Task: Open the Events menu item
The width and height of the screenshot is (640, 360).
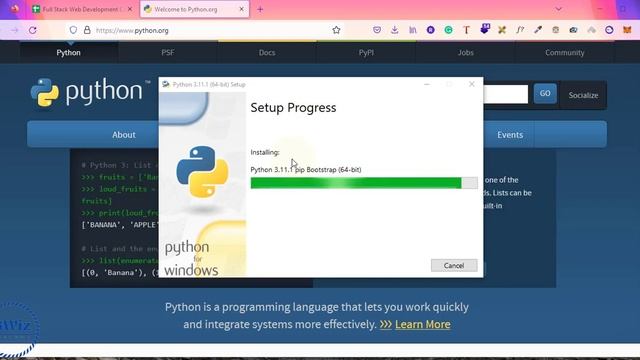Action: click(x=510, y=135)
